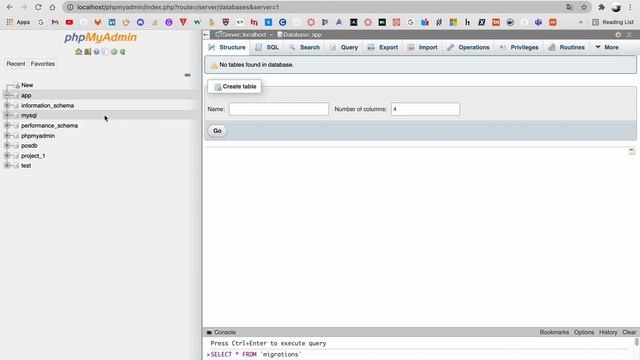Open the Gmail bookmark icon

tap(55, 22)
